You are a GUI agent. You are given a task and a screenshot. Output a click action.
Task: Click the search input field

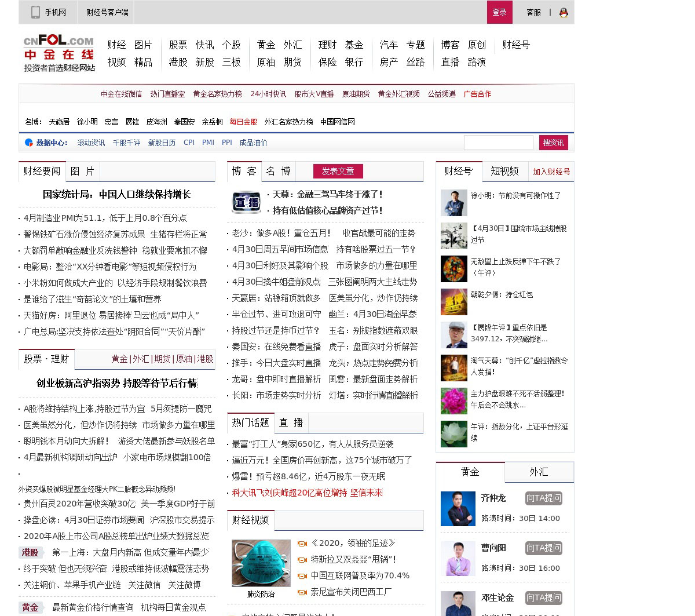tap(498, 143)
